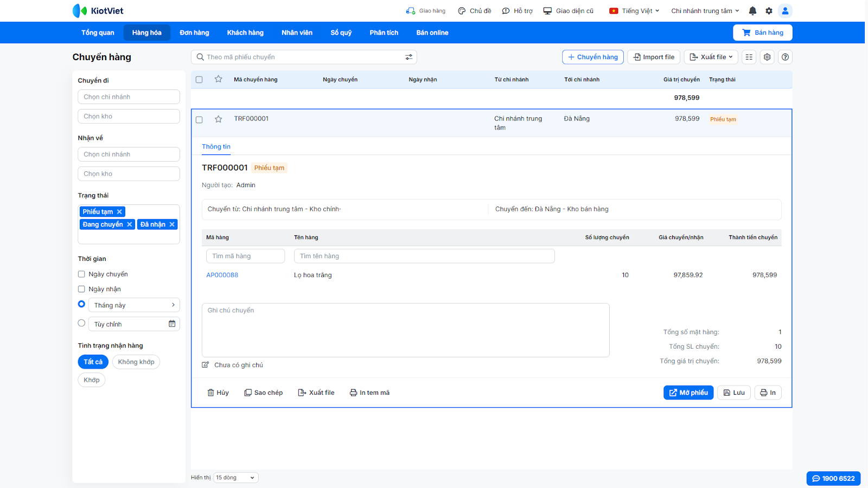This screenshot has width=868, height=488.
Task: Open the Tiếng Việt language dropdown
Action: point(635,11)
